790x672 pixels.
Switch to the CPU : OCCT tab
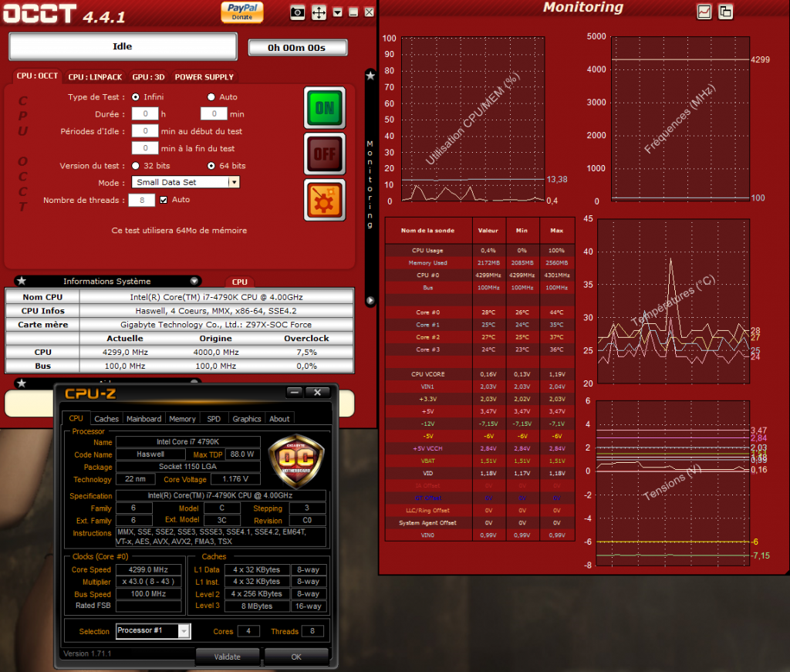coord(37,76)
